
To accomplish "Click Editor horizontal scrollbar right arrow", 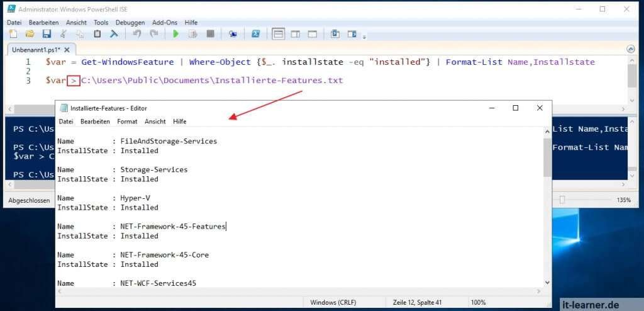I will 539,291.
